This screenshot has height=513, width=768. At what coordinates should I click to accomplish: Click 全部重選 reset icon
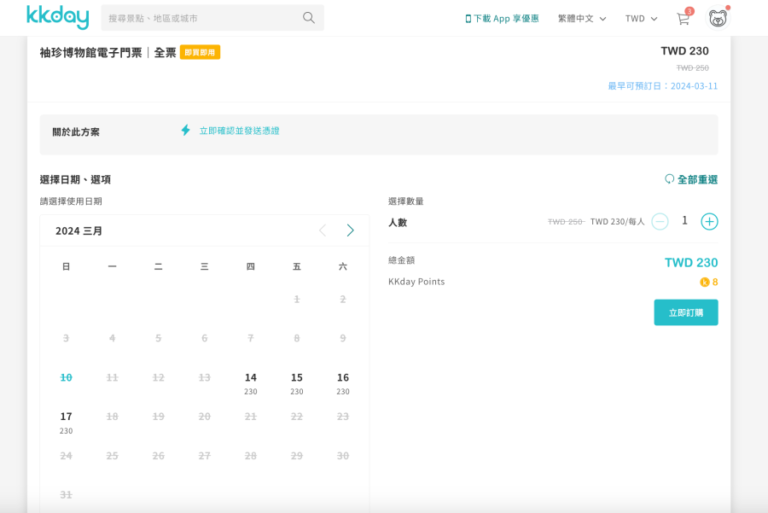click(670, 180)
